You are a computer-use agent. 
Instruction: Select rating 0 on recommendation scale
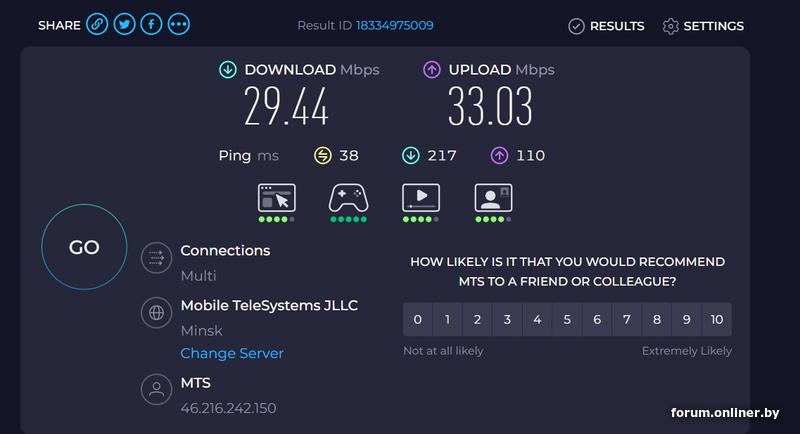tap(418, 320)
